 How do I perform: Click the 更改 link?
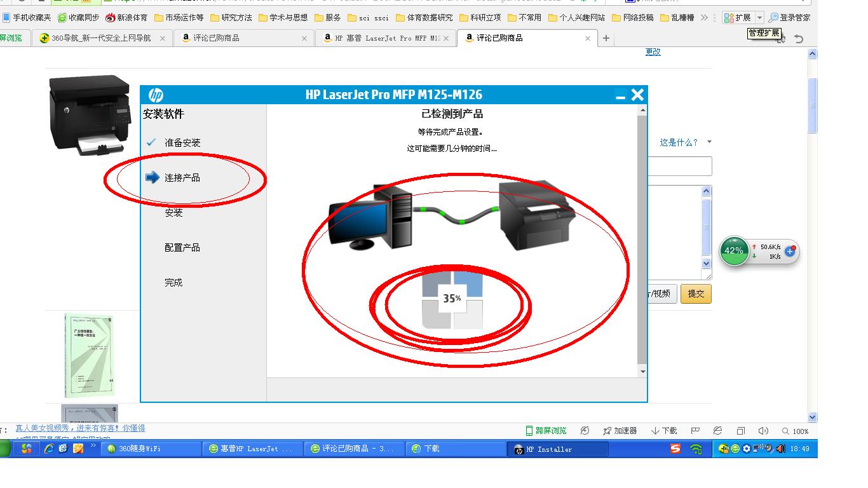(653, 52)
